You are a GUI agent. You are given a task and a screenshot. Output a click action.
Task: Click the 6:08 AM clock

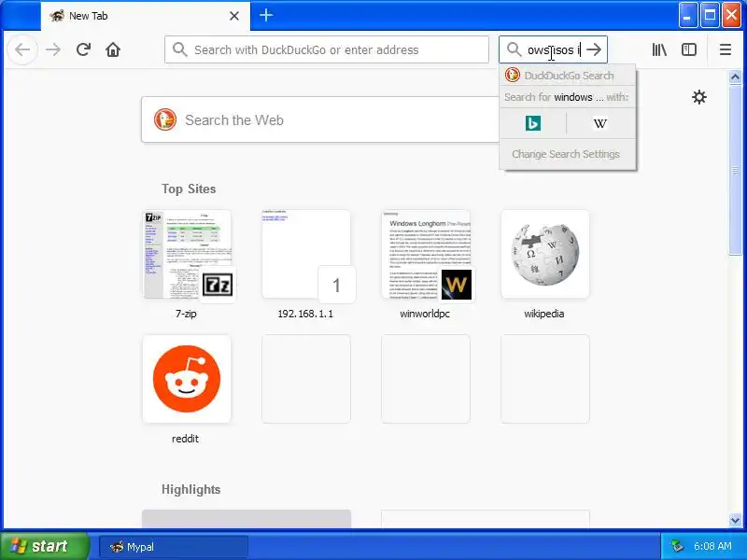(712, 546)
